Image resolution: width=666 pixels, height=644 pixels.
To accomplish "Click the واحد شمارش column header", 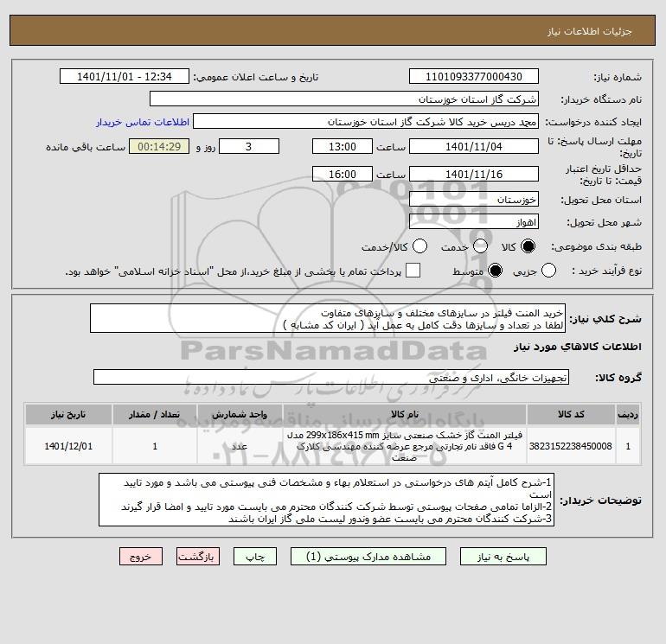I will pos(240,414).
